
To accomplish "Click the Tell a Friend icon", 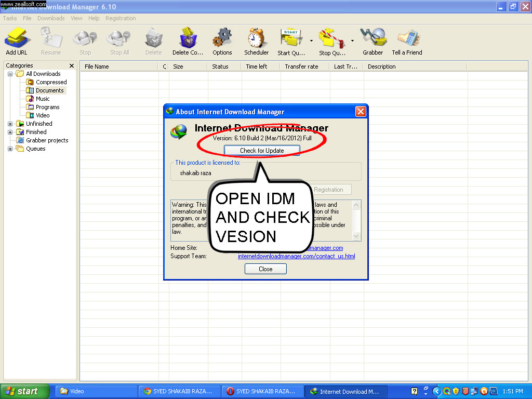I will [407, 42].
